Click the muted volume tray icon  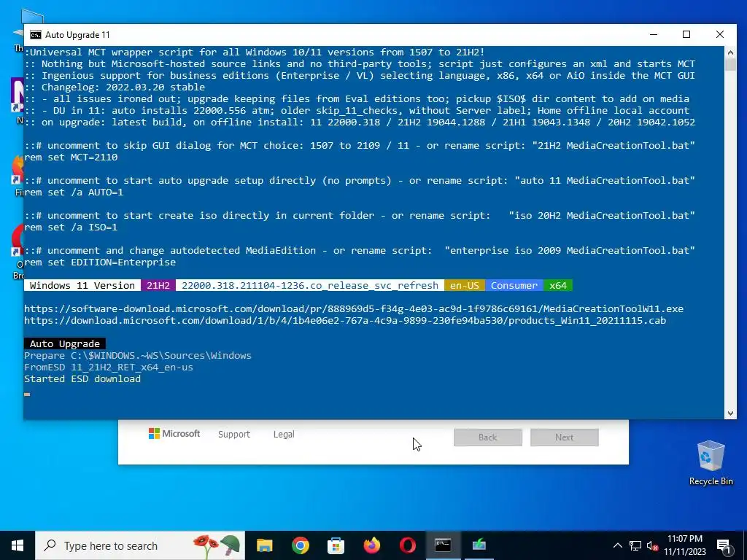(x=652, y=545)
